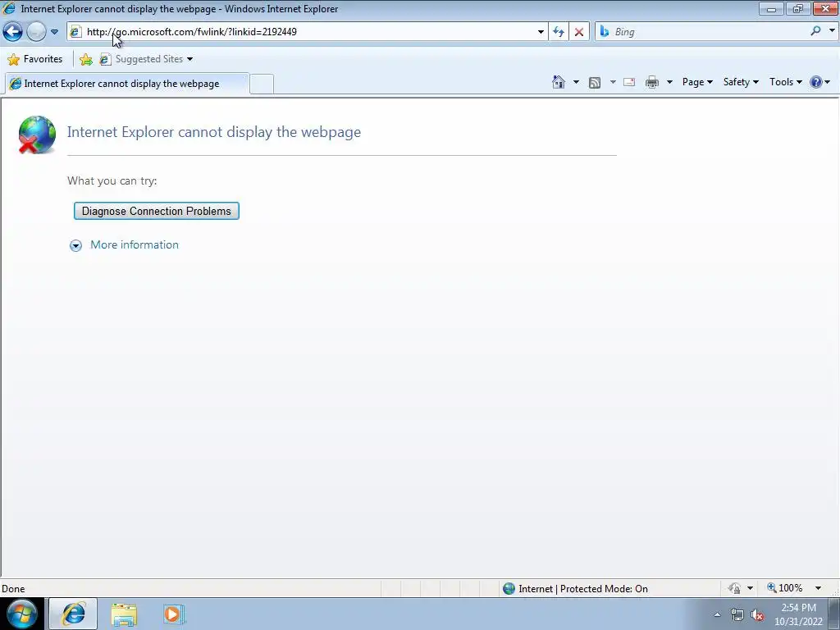This screenshot has width=840, height=630.
Task: Open the Page menu
Action: point(697,82)
